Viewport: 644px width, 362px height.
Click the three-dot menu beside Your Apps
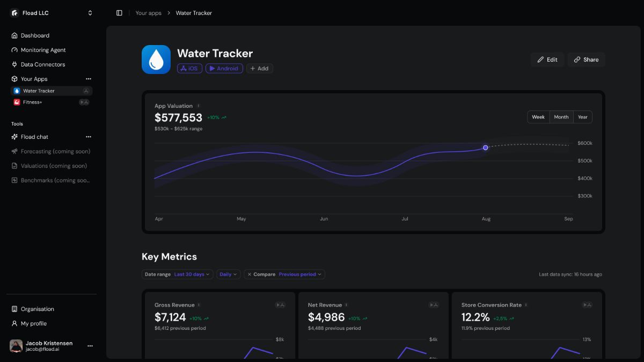click(89, 79)
